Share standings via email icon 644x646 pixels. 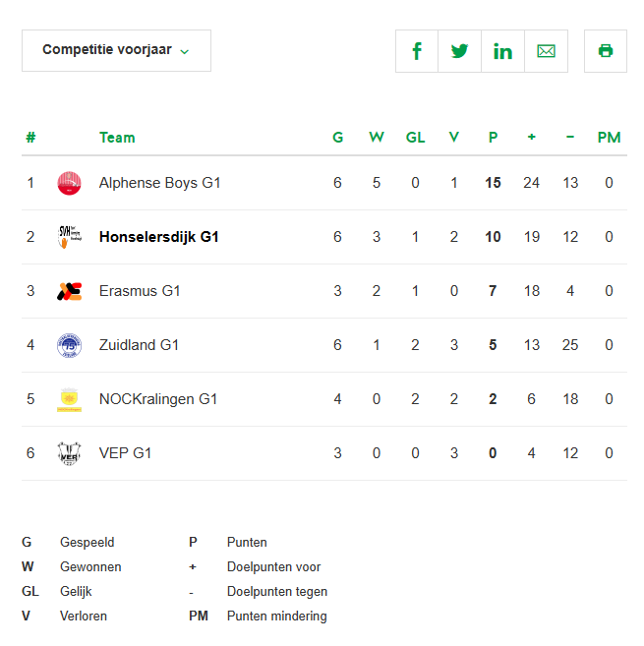click(546, 51)
